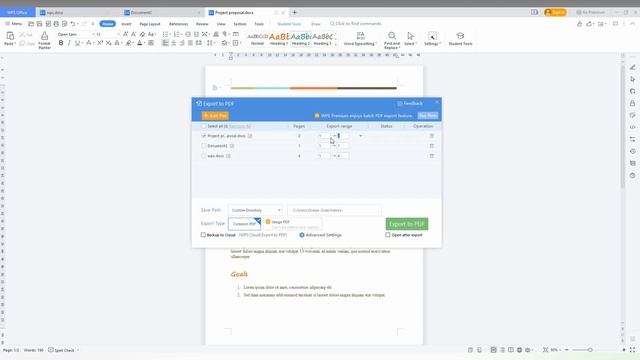Open the export range dropdown for Project proposal
The width and height of the screenshot is (640, 360).
point(360,136)
